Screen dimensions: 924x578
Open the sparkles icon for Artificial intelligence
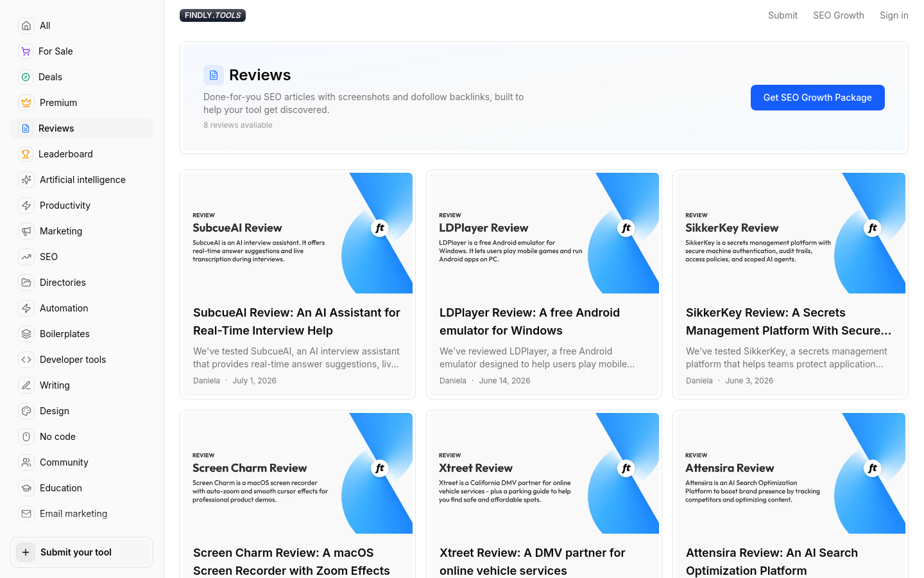click(x=26, y=180)
